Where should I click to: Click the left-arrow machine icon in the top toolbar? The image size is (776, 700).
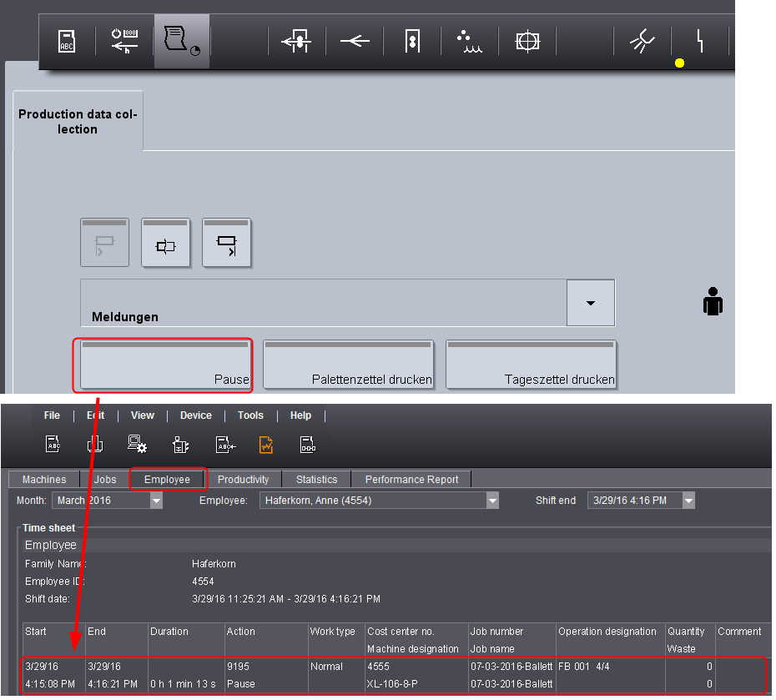coord(354,41)
